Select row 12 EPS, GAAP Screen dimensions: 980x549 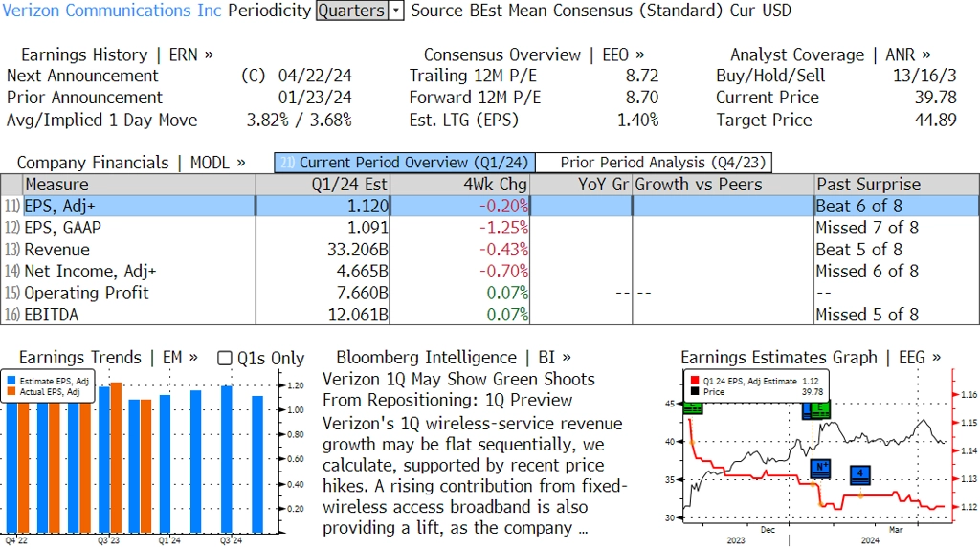(x=489, y=228)
